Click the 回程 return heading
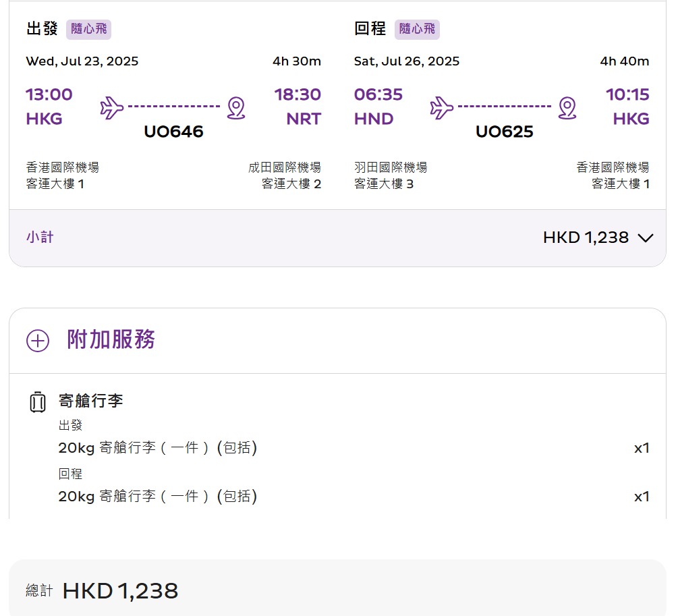The width and height of the screenshot is (678, 616). point(370,29)
